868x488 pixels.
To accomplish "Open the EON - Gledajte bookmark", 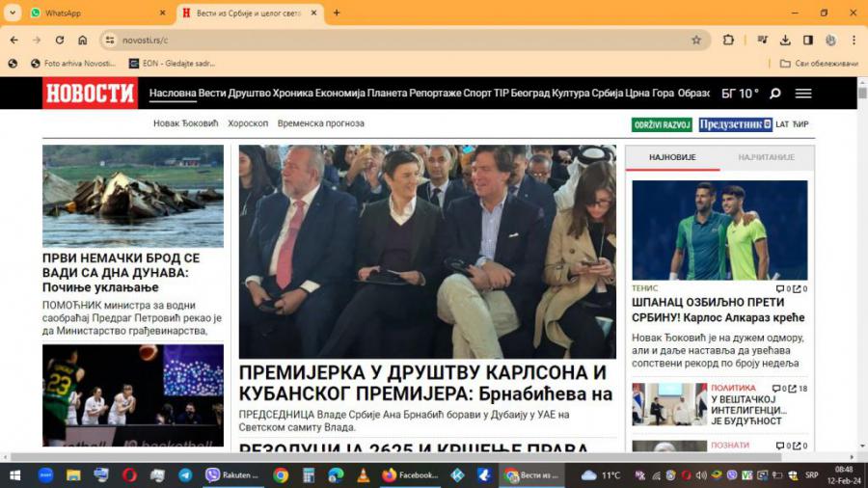I will point(173,64).
